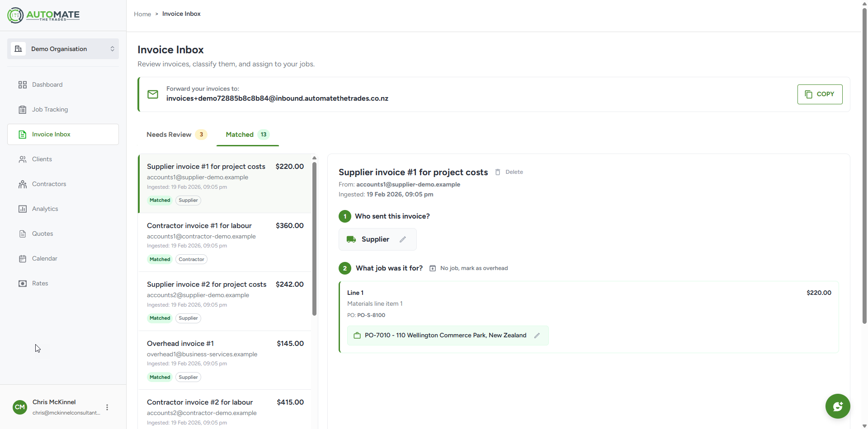Open the Analytics panel

tap(45, 209)
